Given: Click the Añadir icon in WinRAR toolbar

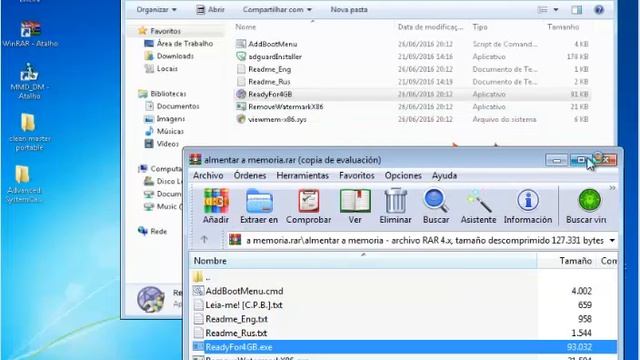Looking at the screenshot, I should [216, 206].
